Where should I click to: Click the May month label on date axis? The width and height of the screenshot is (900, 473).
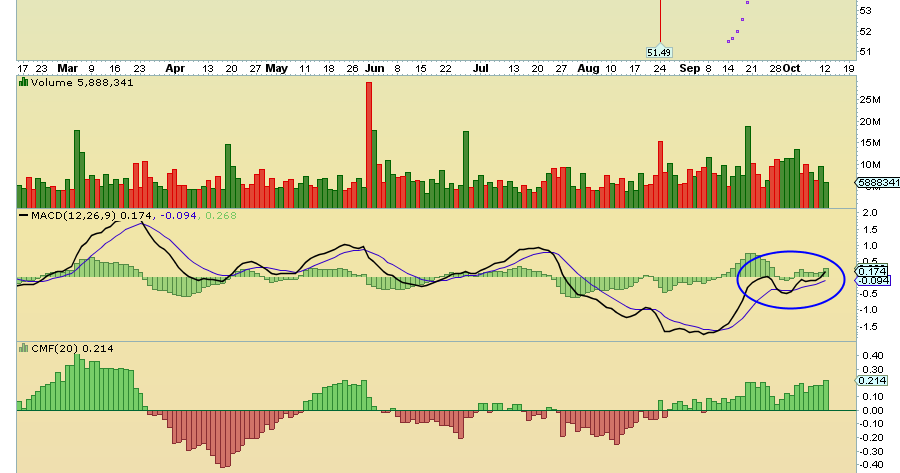pyautogui.click(x=277, y=68)
